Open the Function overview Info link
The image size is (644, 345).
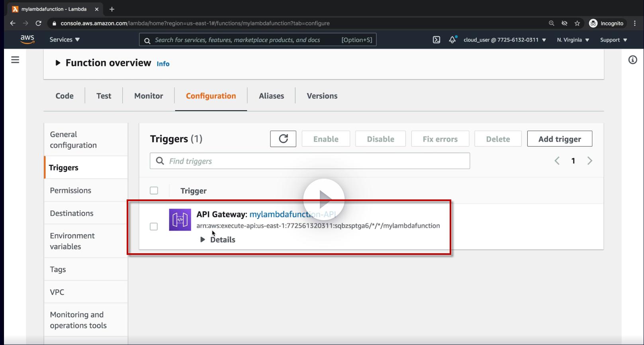click(163, 64)
